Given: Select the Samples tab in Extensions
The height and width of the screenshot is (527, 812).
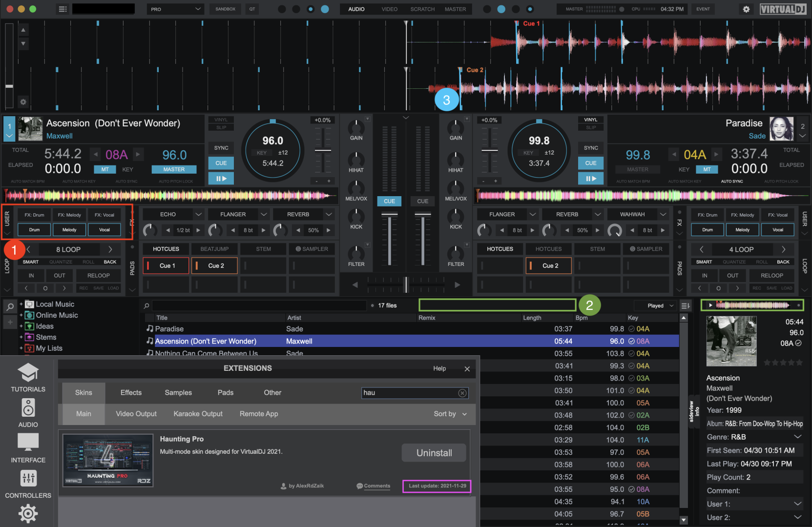Looking at the screenshot, I should (178, 393).
